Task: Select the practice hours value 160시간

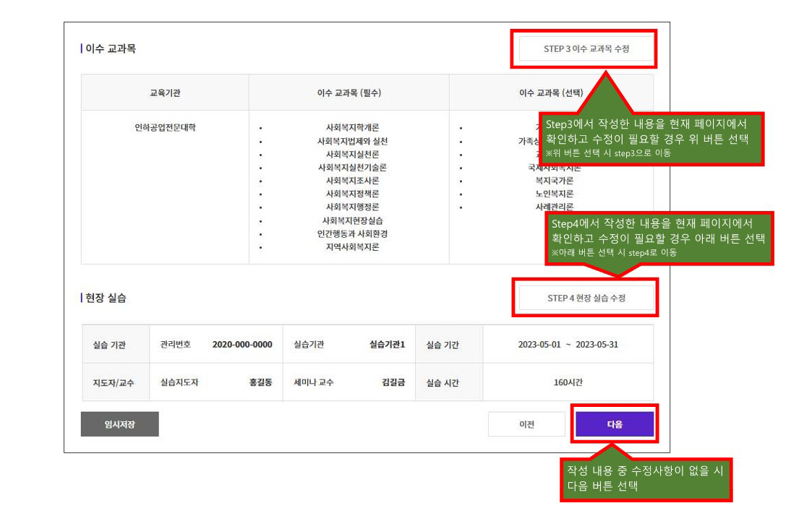Action: pos(568,382)
